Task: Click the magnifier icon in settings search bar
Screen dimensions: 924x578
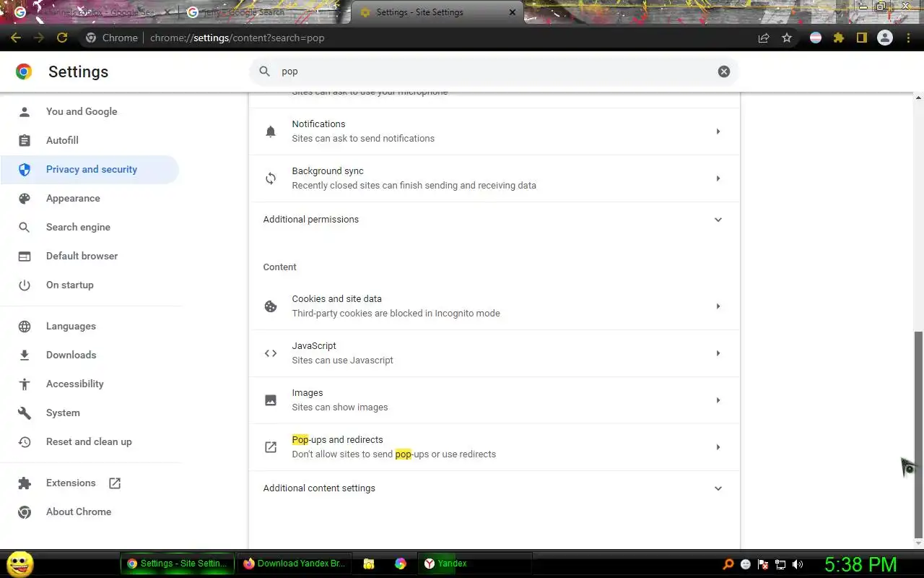Action: click(x=265, y=71)
